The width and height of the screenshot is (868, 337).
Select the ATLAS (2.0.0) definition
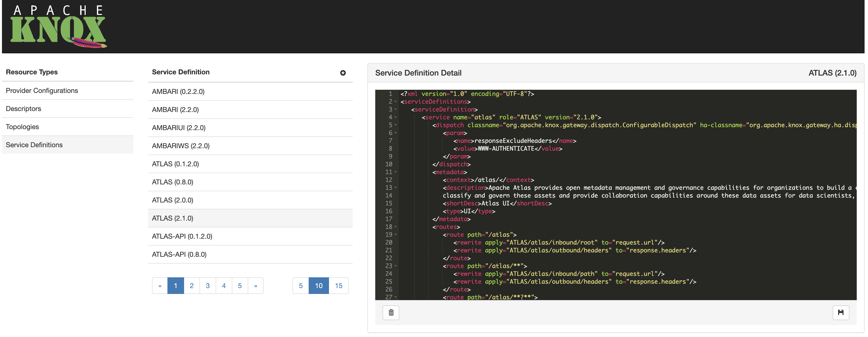(x=173, y=200)
